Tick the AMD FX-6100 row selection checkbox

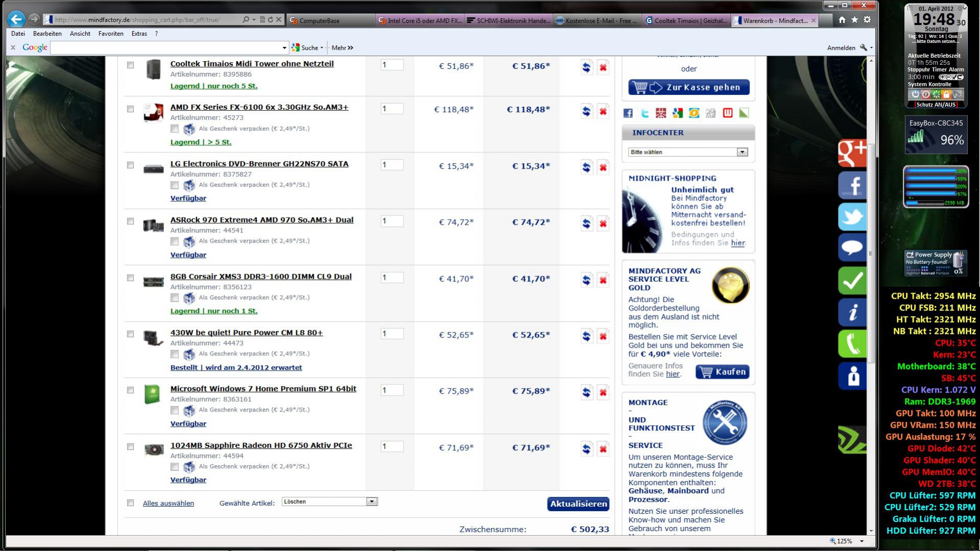tap(130, 109)
